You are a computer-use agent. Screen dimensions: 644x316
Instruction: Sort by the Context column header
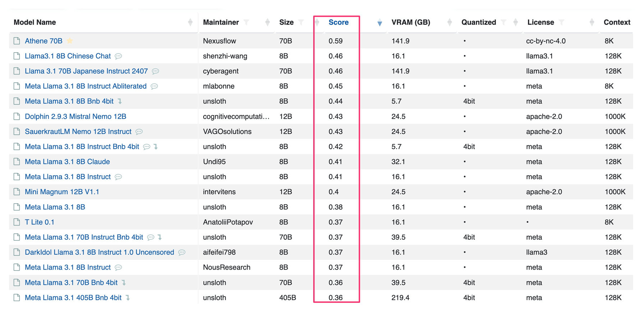coord(617,22)
